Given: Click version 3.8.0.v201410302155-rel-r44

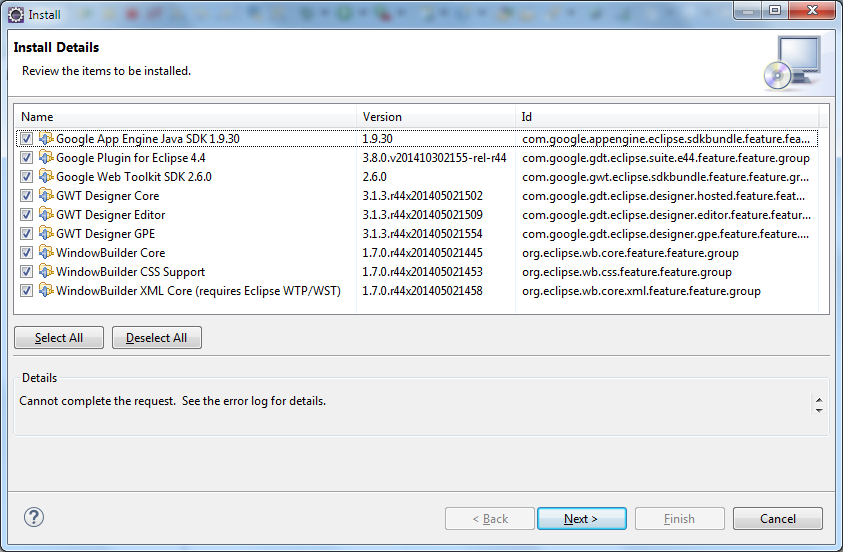Looking at the screenshot, I should click(x=434, y=157).
